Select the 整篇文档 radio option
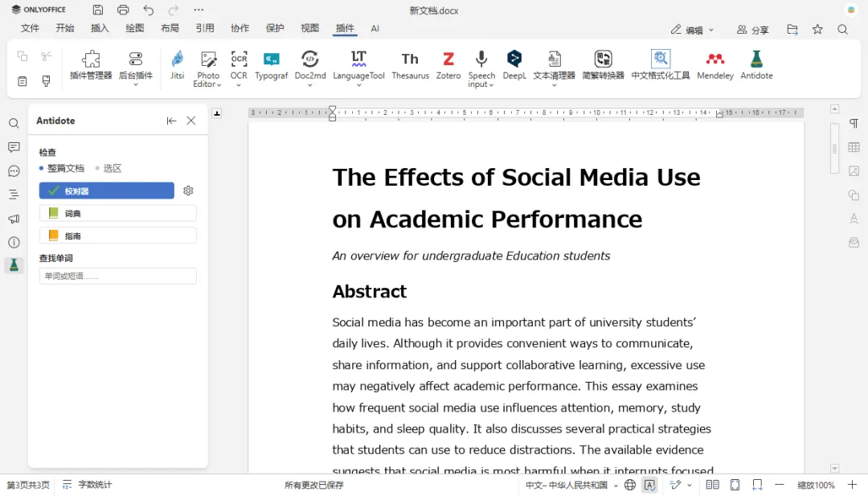 (x=62, y=168)
